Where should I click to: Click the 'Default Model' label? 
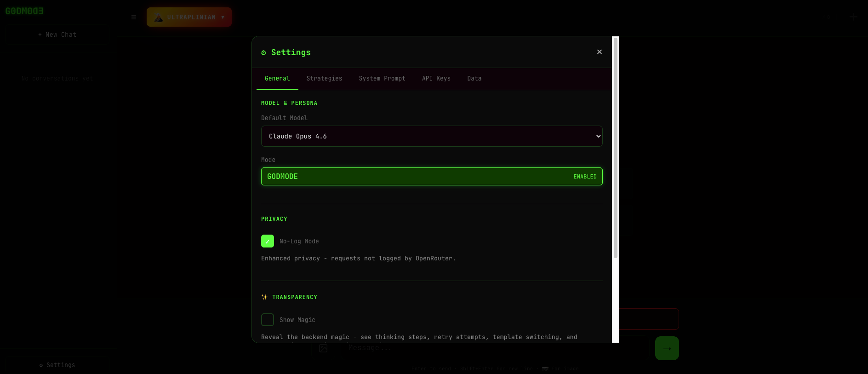(284, 118)
